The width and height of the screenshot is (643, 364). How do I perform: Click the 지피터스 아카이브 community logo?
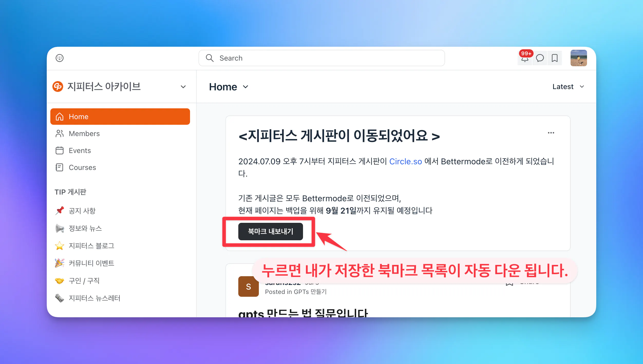coord(58,87)
